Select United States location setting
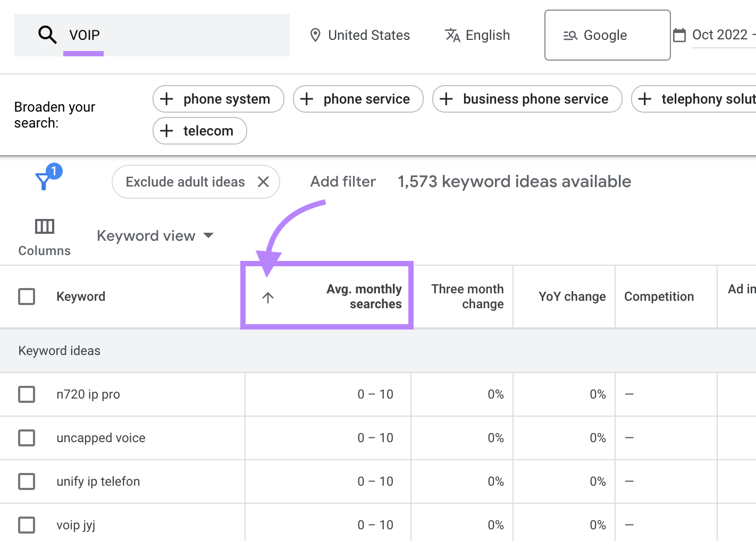The width and height of the screenshot is (756, 541). 369,35
